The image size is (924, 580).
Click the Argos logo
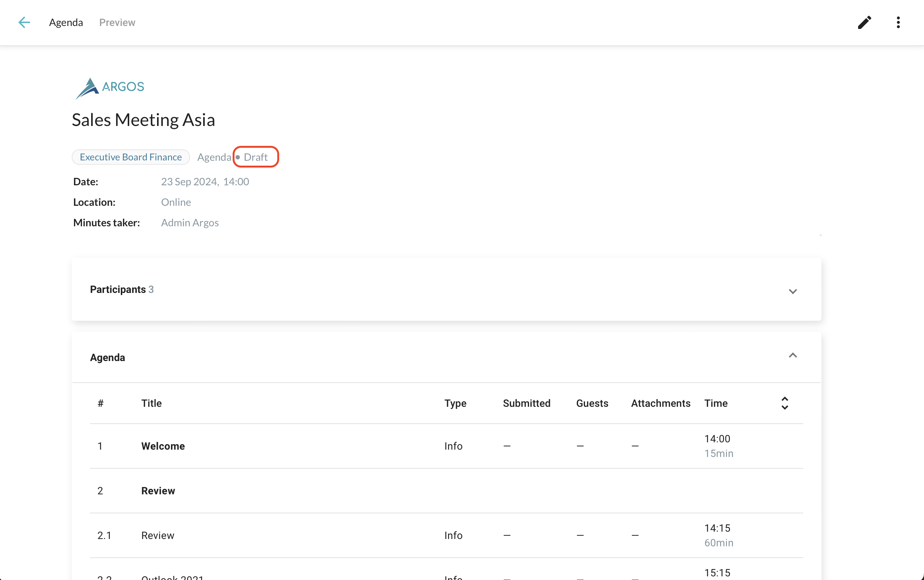(x=110, y=88)
